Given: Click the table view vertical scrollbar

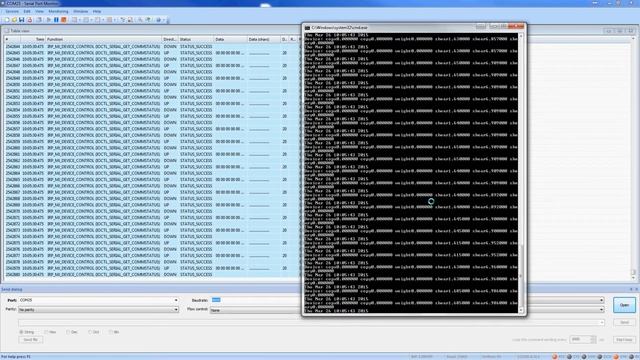Looking at the screenshot, I should pyautogui.click(x=633, y=158).
